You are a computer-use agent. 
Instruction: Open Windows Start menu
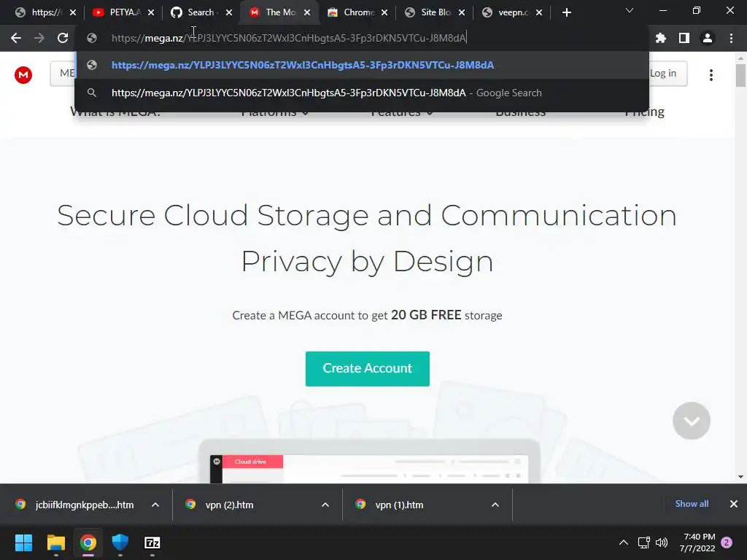coord(23,542)
